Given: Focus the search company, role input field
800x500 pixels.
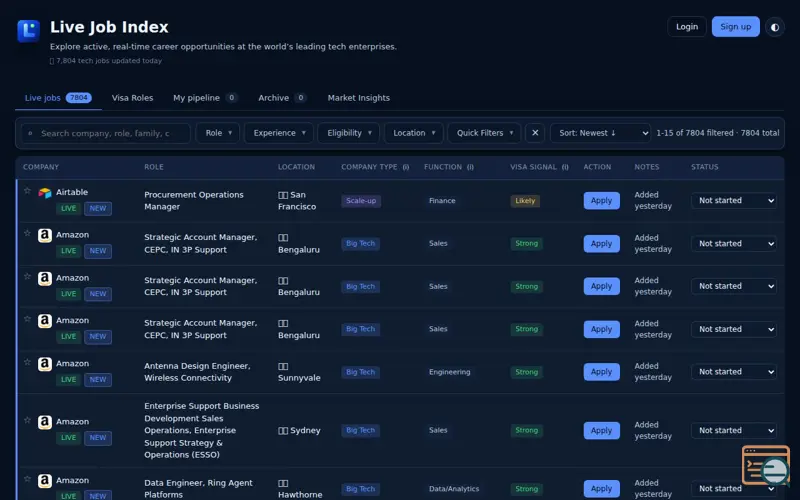Looking at the screenshot, I should [x=106, y=133].
